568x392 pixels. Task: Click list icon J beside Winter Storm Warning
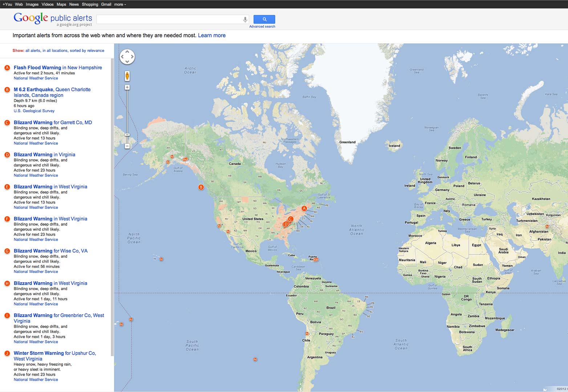pyautogui.click(x=7, y=353)
